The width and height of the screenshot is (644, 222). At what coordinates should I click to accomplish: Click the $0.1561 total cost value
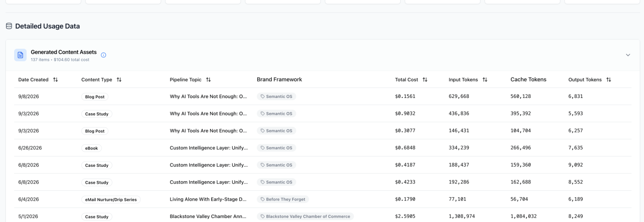click(x=405, y=96)
